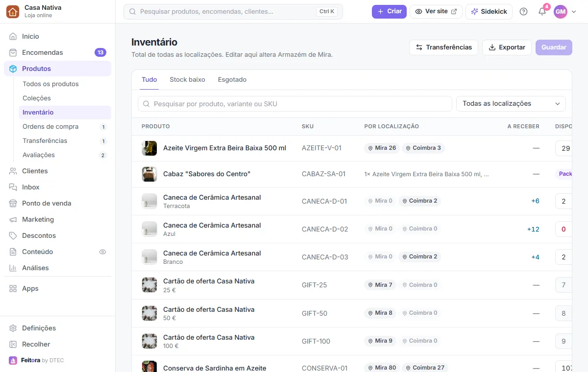Open Transferências submenu item in sidebar

[65, 140]
